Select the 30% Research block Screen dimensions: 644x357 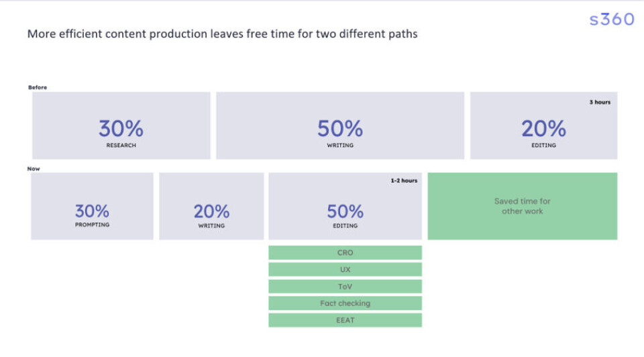point(121,125)
